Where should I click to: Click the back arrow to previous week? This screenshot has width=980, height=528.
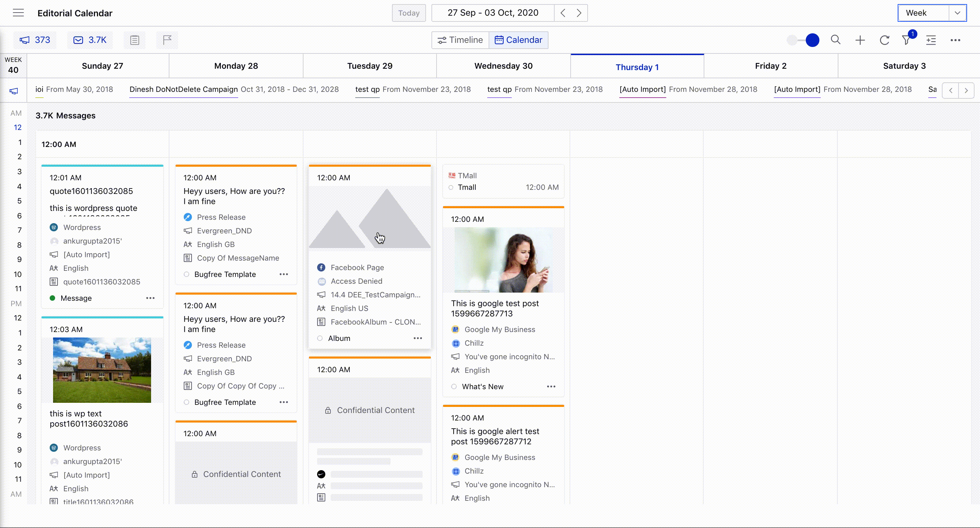(x=562, y=12)
